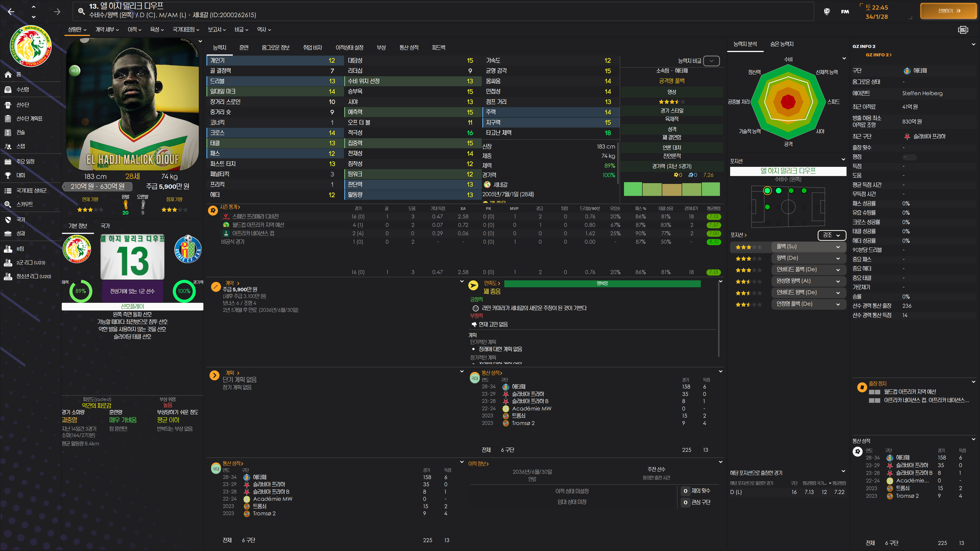This screenshot has height=551, width=980.
Task: Select left-back position dot on pitch
Action: coord(767,191)
